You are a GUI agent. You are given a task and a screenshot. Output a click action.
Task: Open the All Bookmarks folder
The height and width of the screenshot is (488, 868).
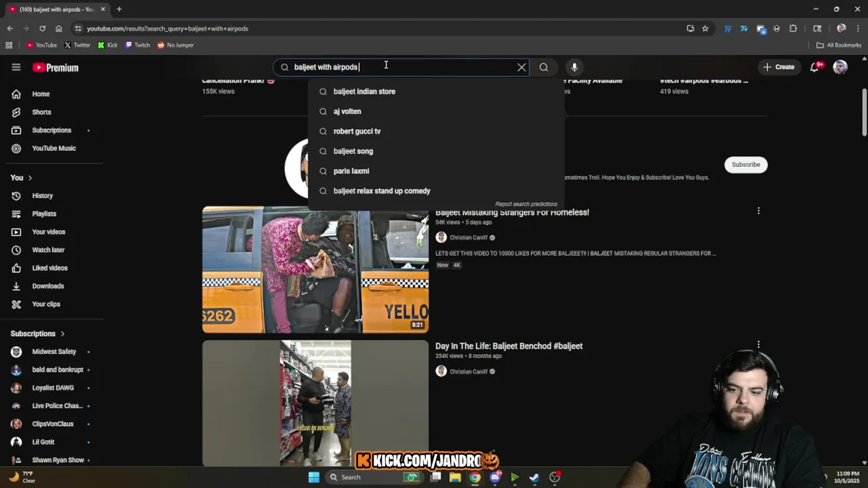tap(839, 45)
